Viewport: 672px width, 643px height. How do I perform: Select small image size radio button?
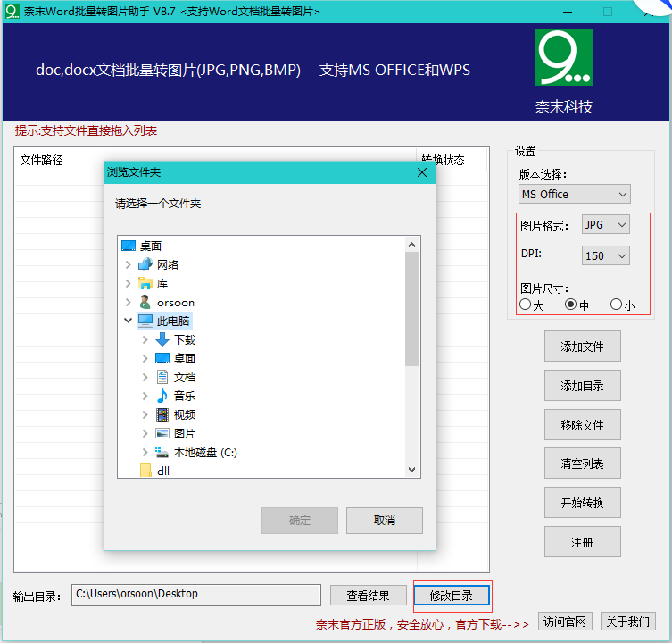coord(616,305)
